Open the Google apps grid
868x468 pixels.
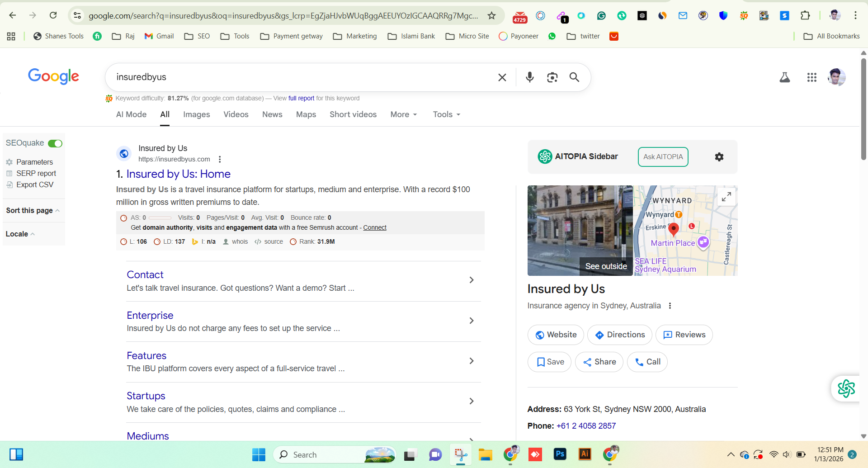tap(812, 77)
